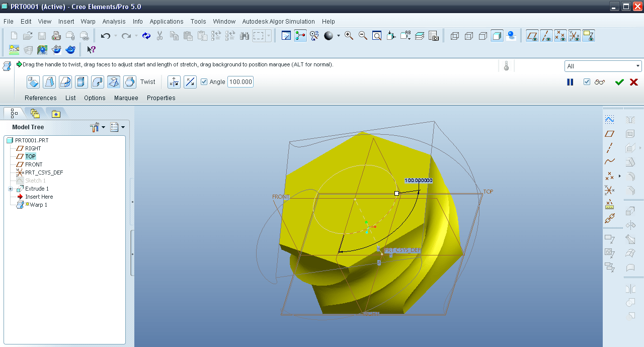Toggle the Angle checkbox
Viewport: 644px width, 347px height.
(x=204, y=82)
